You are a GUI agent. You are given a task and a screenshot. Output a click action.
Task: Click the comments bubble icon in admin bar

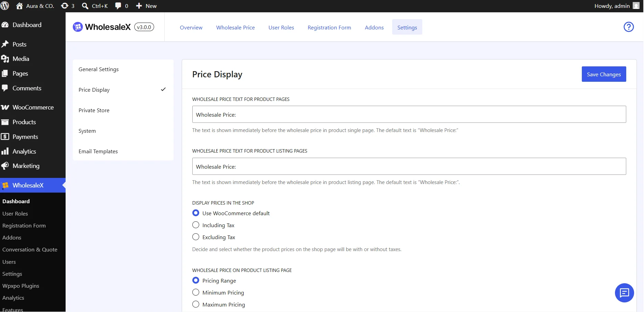[x=118, y=6]
